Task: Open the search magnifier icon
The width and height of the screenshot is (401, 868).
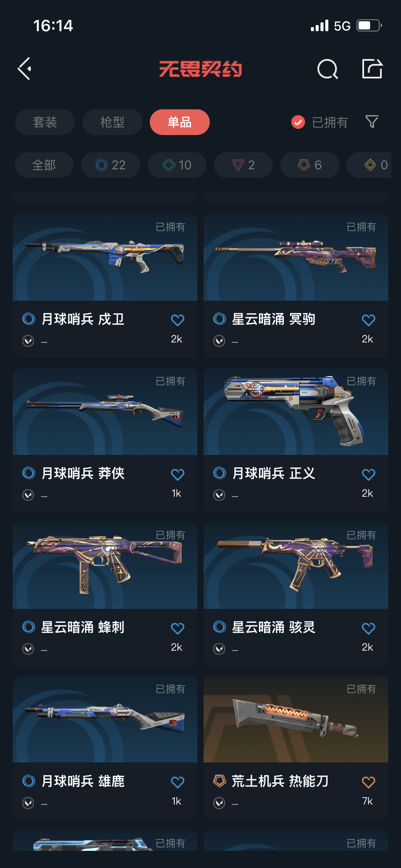Action: pyautogui.click(x=327, y=69)
